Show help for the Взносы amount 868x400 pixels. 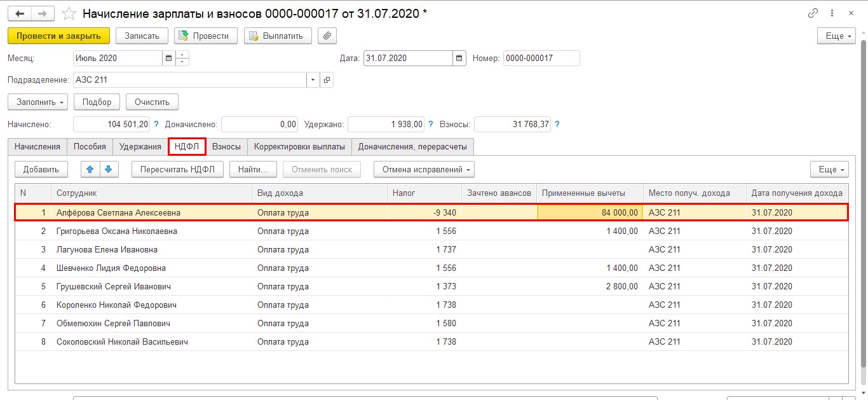(557, 125)
